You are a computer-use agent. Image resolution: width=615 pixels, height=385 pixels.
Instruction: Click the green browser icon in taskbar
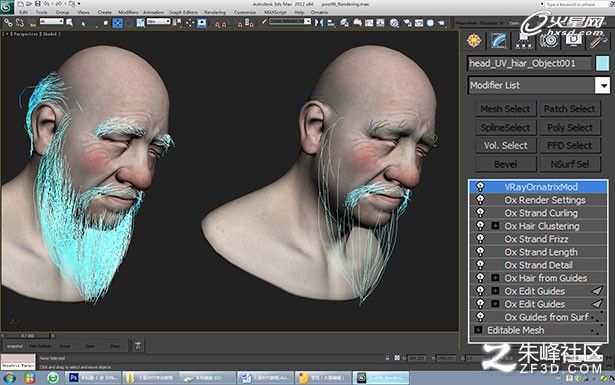pos(53,378)
